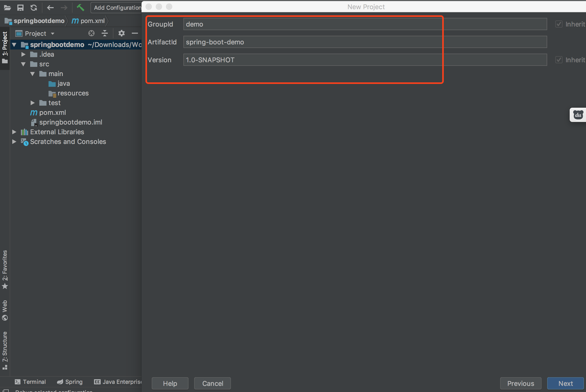Toggle the Inherit checkbox beside GroupId

click(559, 24)
